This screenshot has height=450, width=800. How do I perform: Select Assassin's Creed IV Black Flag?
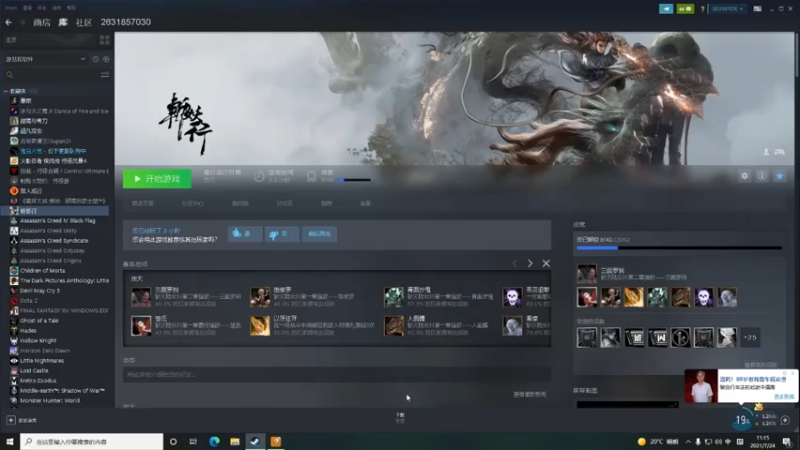(x=57, y=220)
